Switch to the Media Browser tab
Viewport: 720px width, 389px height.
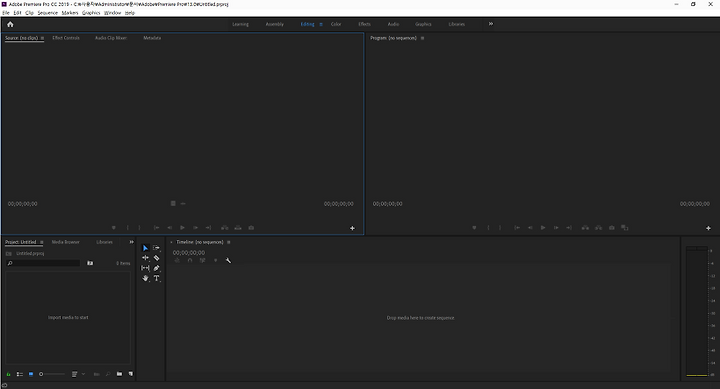coord(66,242)
